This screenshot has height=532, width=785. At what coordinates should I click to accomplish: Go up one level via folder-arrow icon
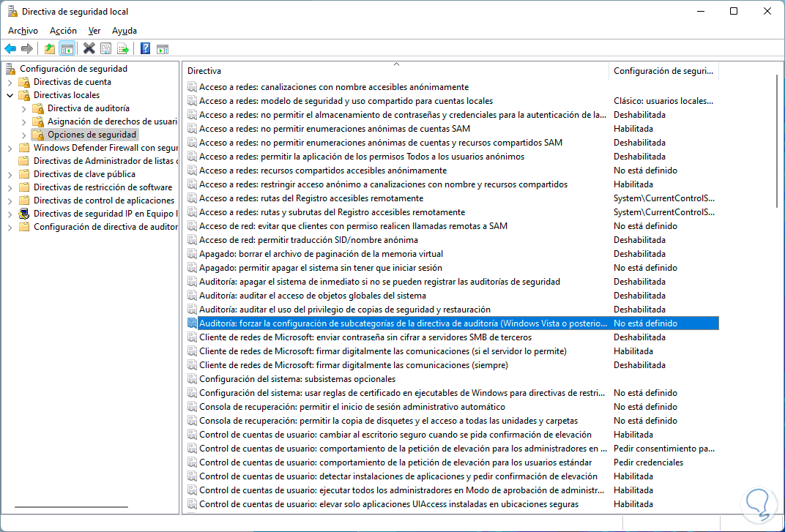[50, 48]
